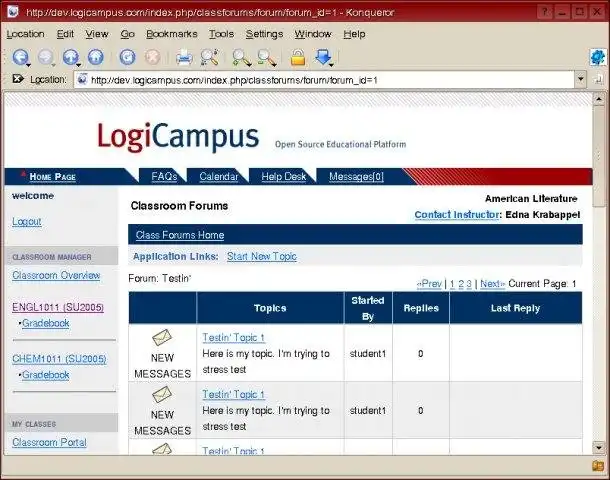Open the Edit menu

tap(65, 34)
